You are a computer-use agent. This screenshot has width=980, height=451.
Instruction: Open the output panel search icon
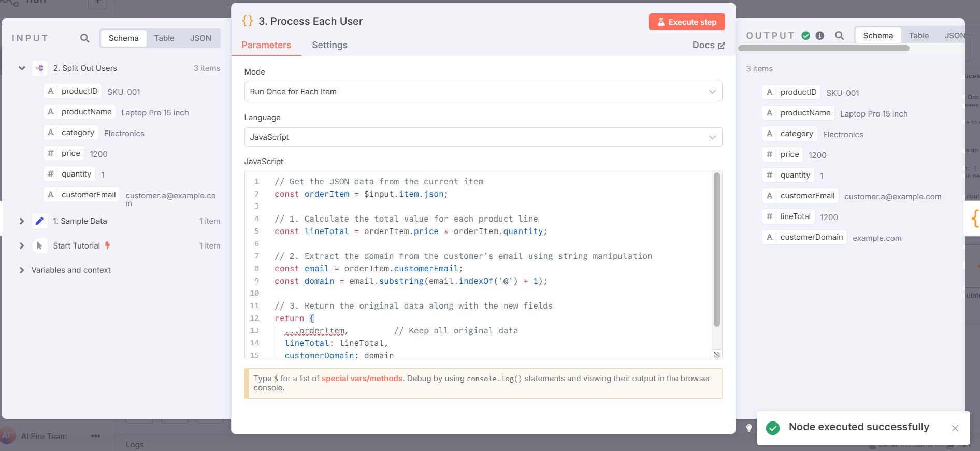click(840, 36)
